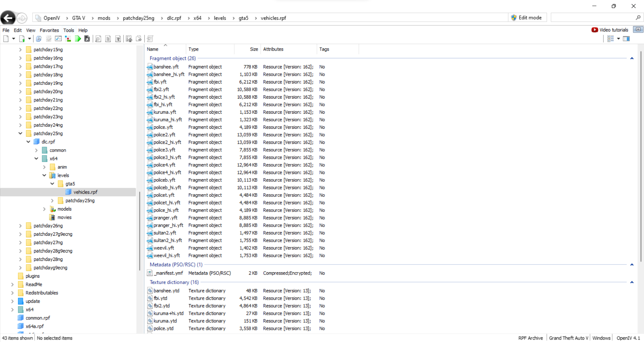Screen dimensions: 644x342
Task: Sort the list by the Size column header
Action: [254, 49]
